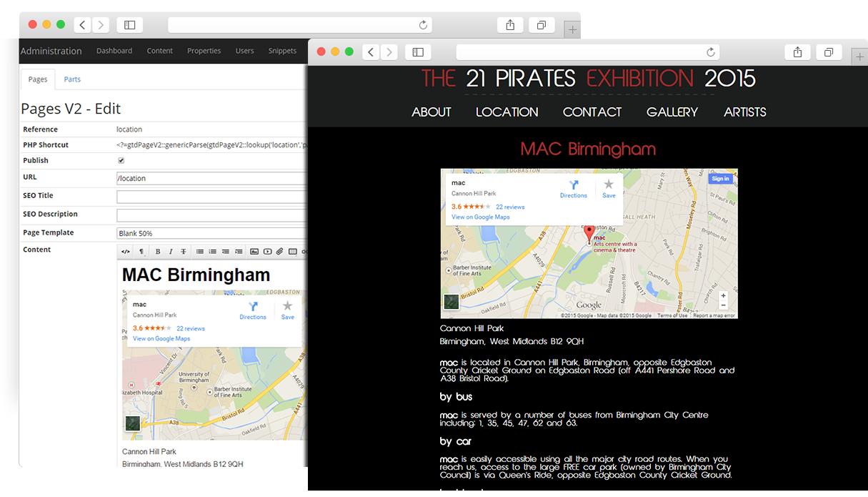Open the Dashboard admin menu

114,51
